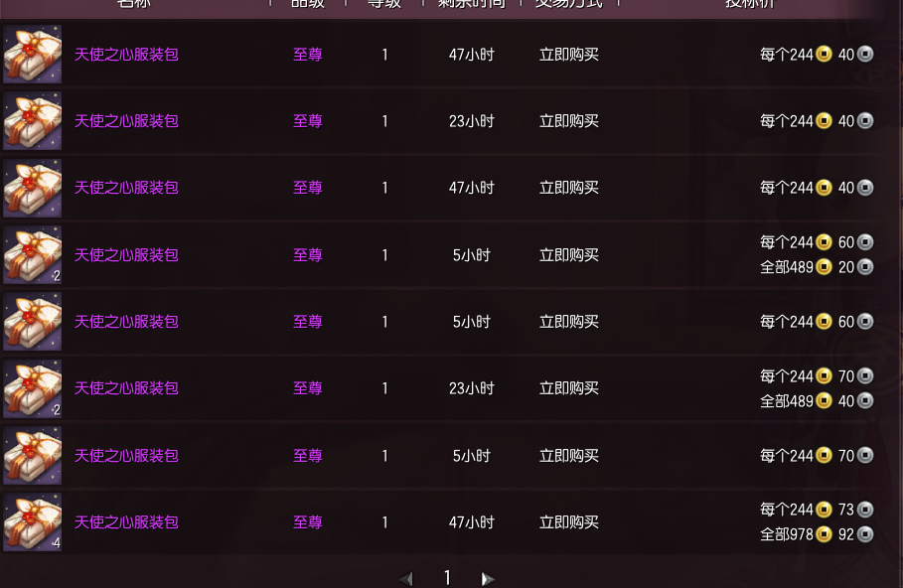Click icon of single 5小时 listing priced 70 silver

pyautogui.click(x=33, y=456)
